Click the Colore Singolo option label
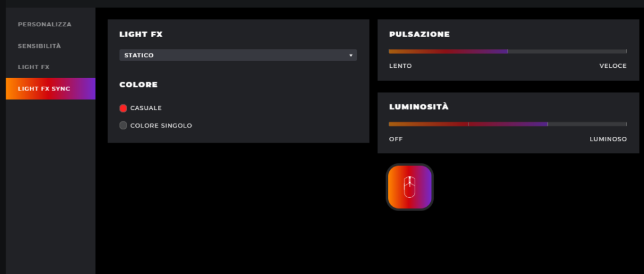Screen dimensions: 644x274 161,126
